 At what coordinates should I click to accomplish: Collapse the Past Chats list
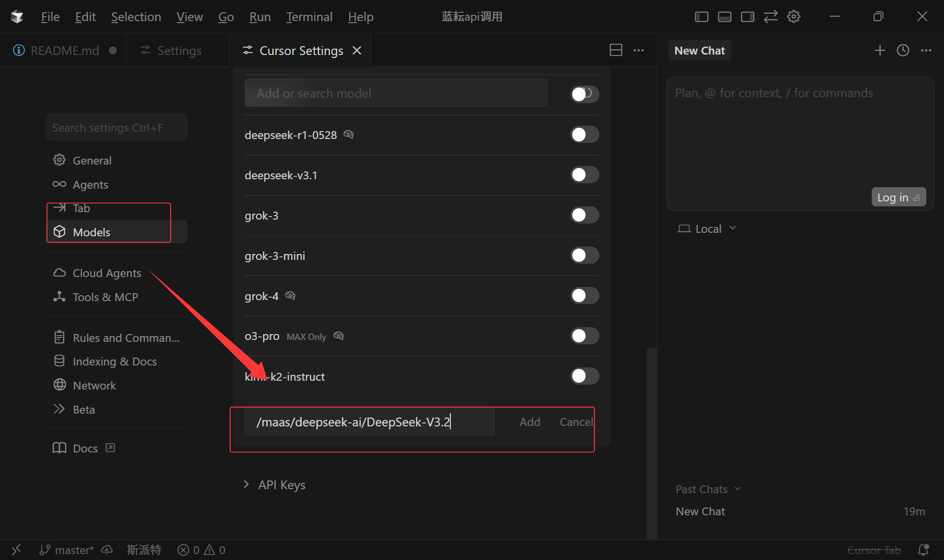[x=708, y=489]
